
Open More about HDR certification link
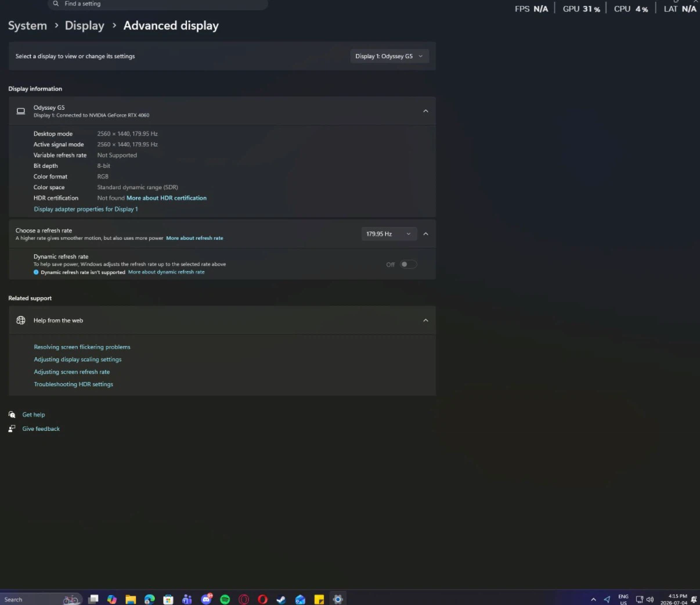[x=167, y=198]
